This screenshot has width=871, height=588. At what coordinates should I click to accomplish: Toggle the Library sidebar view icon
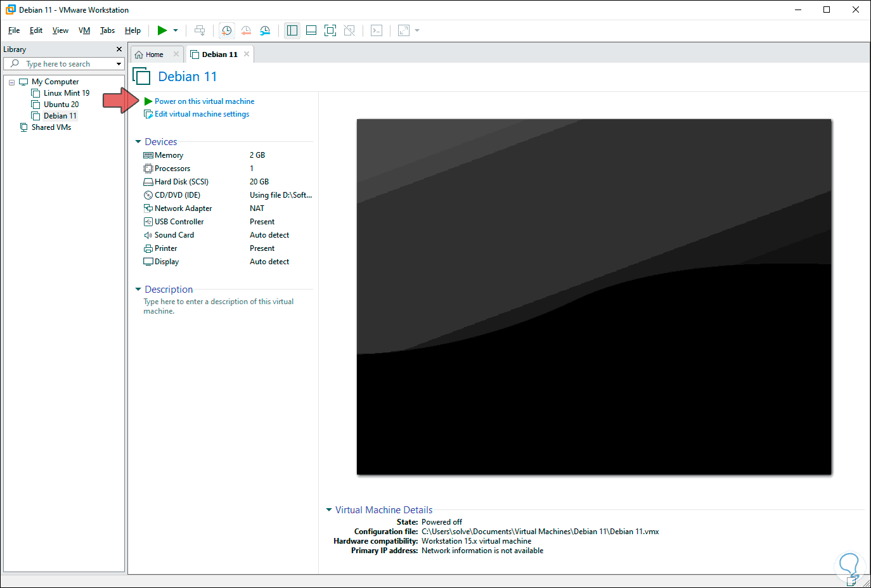tap(292, 30)
